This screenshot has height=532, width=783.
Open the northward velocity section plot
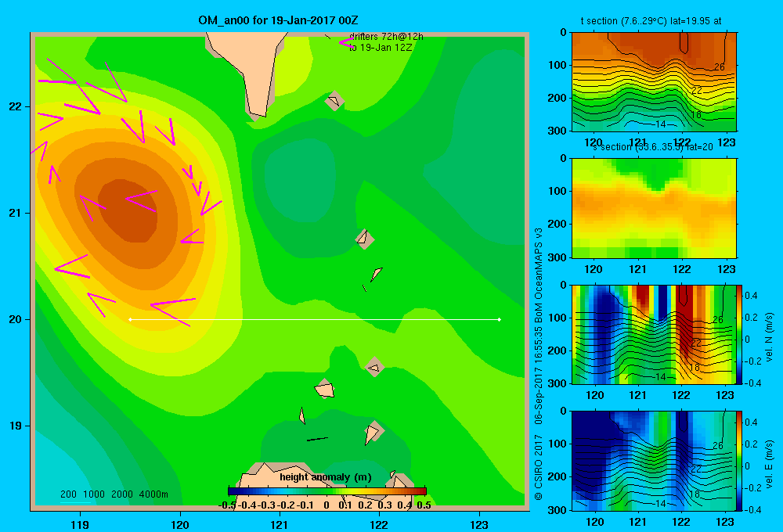click(654, 334)
